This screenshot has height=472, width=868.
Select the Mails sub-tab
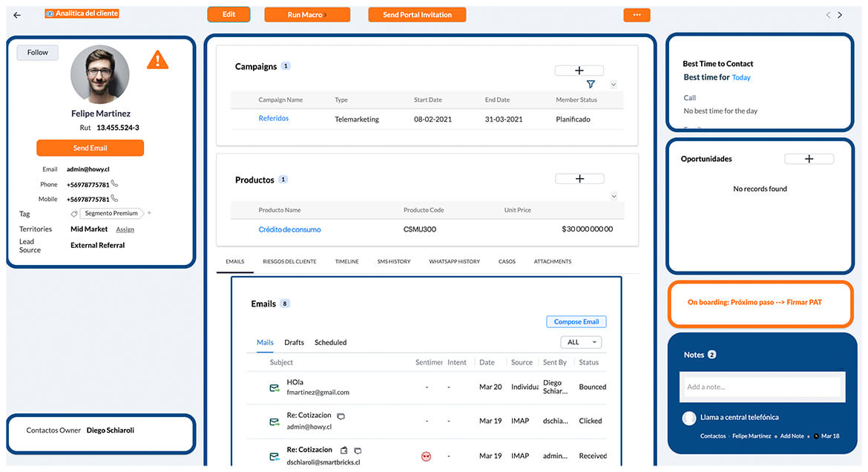click(265, 342)
